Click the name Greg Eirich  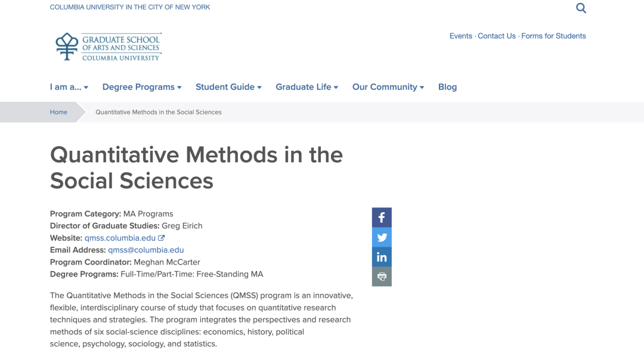pos(182,226)
